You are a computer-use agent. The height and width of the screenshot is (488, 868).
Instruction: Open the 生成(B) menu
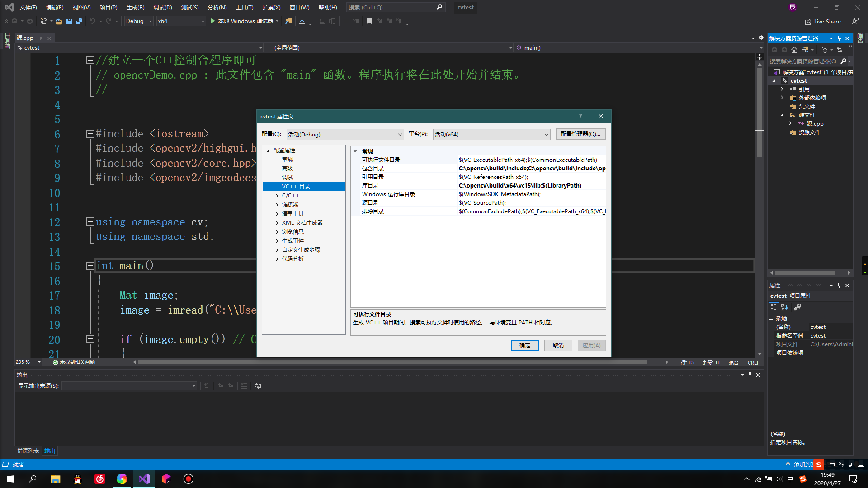pos(135,7)
